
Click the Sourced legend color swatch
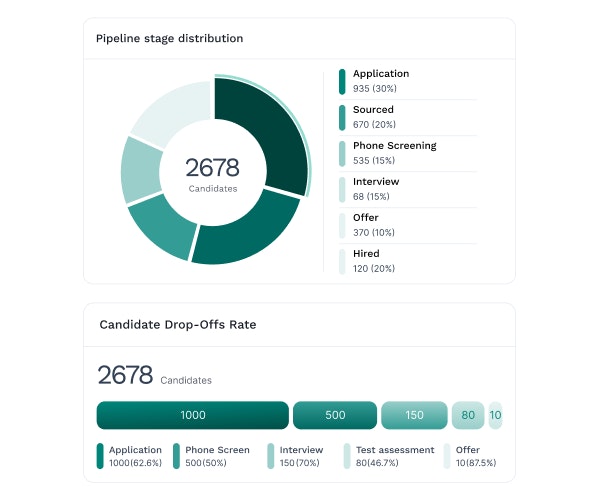click(342, 117)
